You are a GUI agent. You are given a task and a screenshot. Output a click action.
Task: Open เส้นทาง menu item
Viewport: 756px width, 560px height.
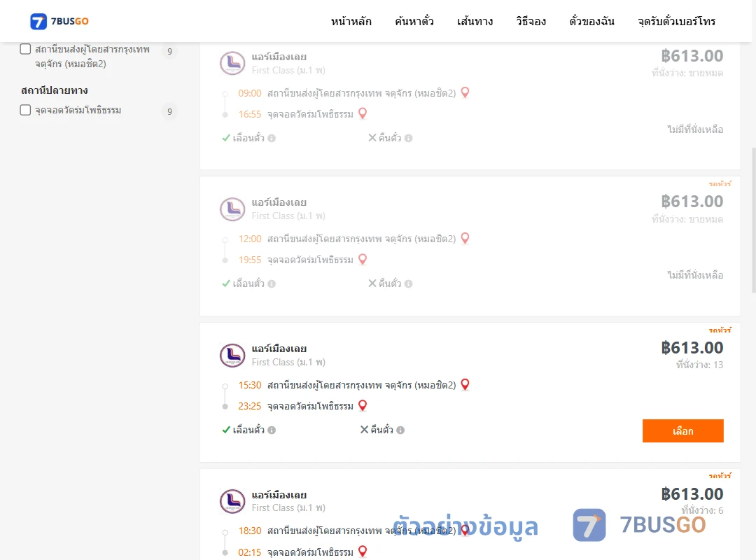pyautogui.click(x=475, y=21)
